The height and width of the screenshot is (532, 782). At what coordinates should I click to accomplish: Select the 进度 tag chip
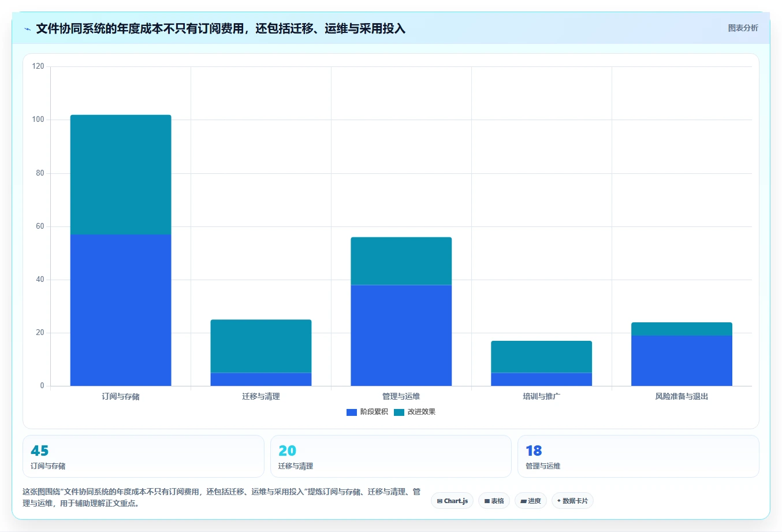click(531, 501)
